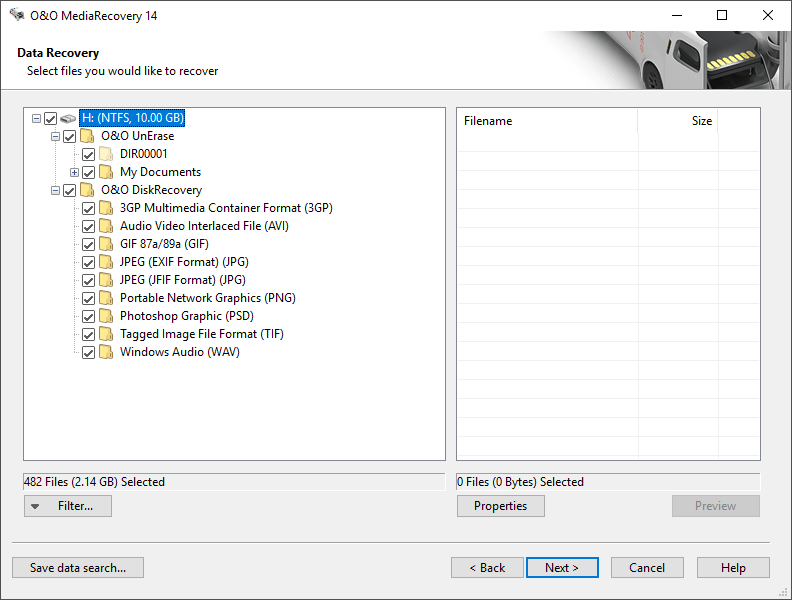This screenshot has width=792, height=600.
Task: Select O&O DiskRecovery tree label
Action: [152, 190]
